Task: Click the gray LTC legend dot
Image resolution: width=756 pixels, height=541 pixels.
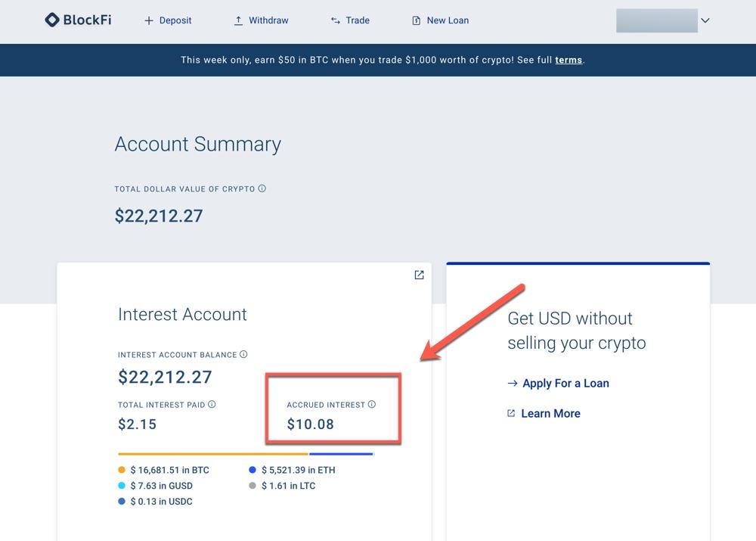Action: (x=253, y=486)
